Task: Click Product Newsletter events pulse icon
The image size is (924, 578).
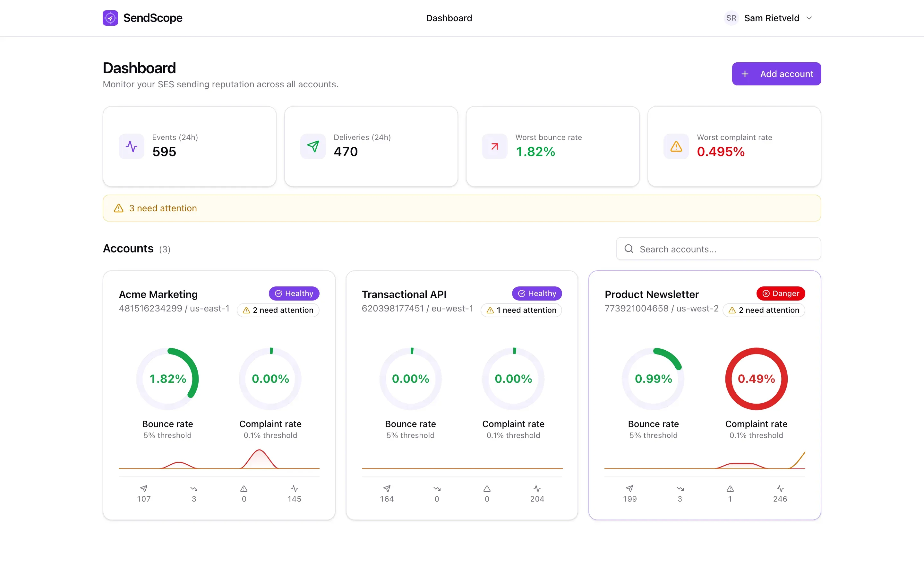Action: point(780,488)
